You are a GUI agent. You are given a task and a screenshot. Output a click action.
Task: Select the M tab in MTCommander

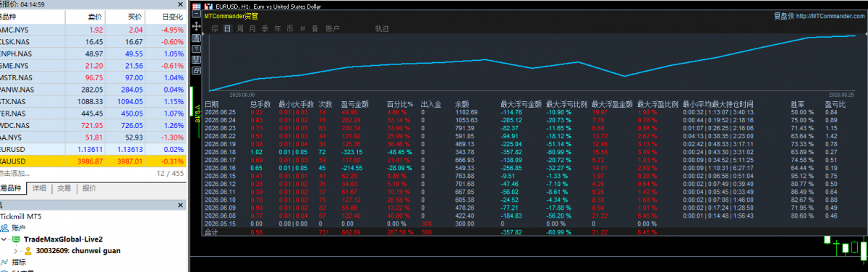tap(302, 29)
